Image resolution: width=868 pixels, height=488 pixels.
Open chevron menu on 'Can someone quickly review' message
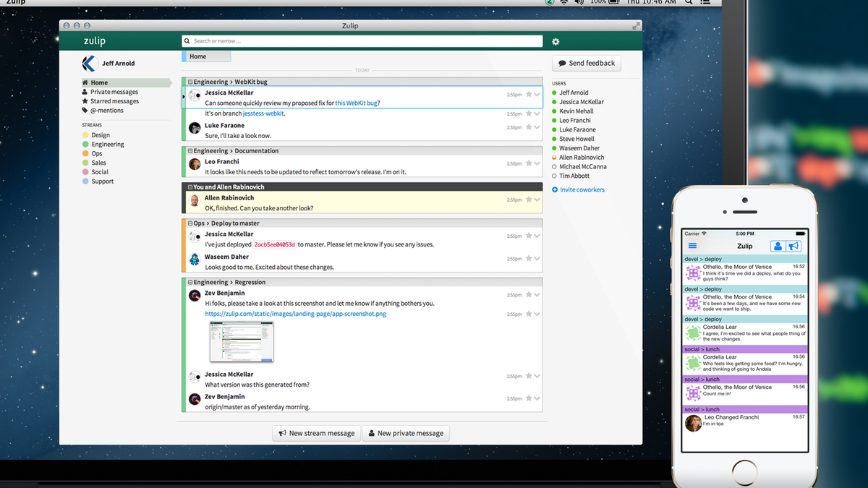(537, 95)
